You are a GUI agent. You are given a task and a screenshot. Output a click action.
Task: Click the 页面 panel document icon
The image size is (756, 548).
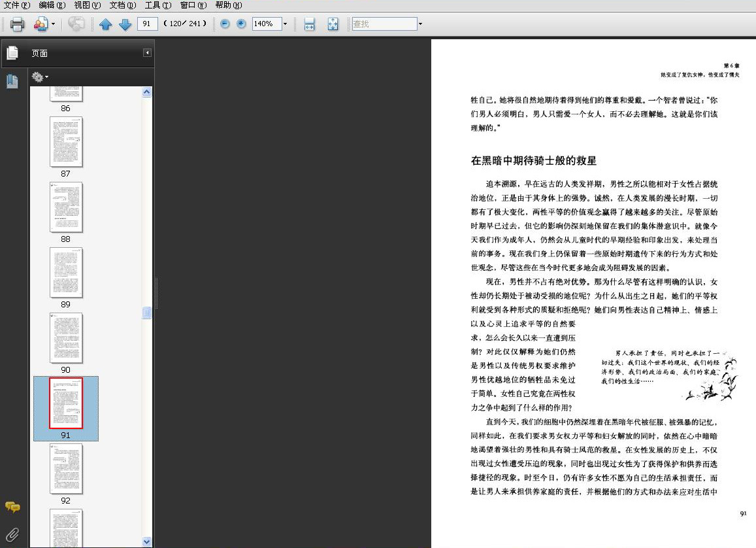coord(12,52)
